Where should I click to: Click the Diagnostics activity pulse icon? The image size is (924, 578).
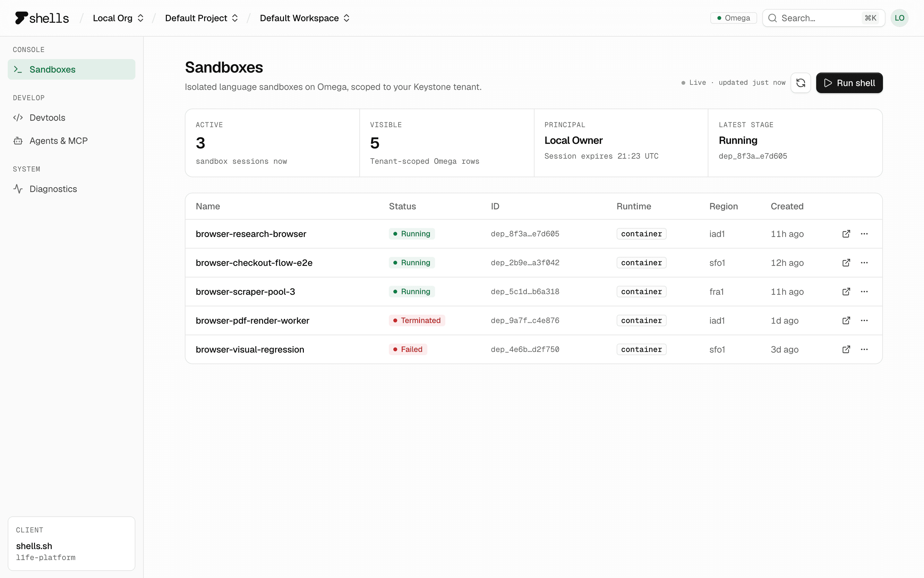pos(18,189)
